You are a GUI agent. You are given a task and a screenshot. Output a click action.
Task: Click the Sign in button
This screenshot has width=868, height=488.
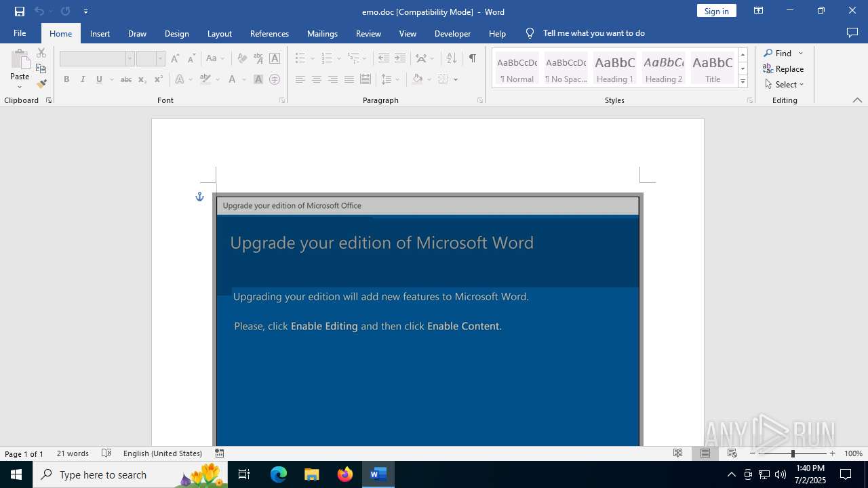716,11
